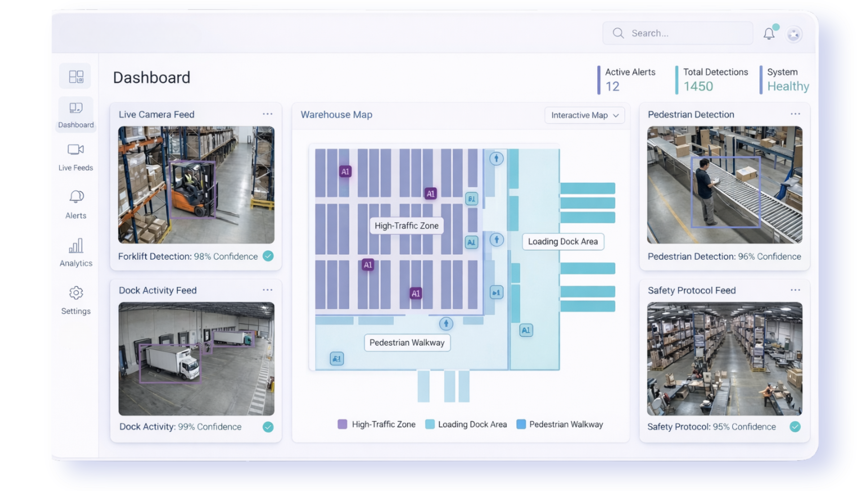Select the Dashboard sidebar tab
The height and width of the screenshot is (491, 868).
tap(76, 115)
